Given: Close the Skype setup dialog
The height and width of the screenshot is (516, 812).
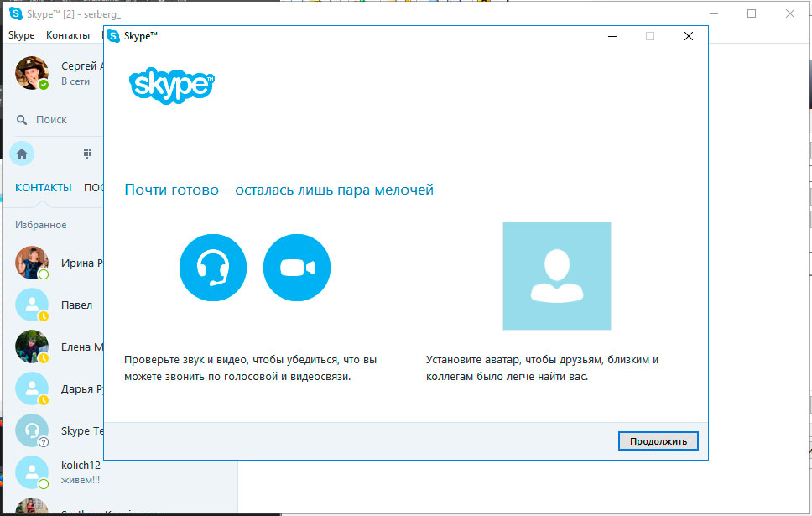Looking at the screenshot, I should click(688, 36).
